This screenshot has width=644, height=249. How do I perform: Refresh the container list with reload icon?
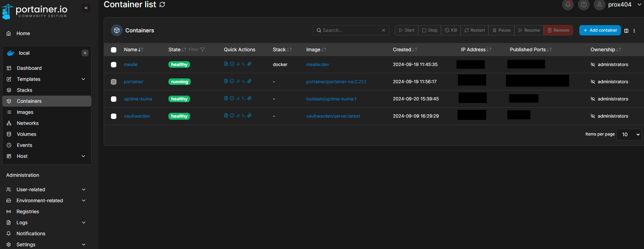[x=162, y=4]
